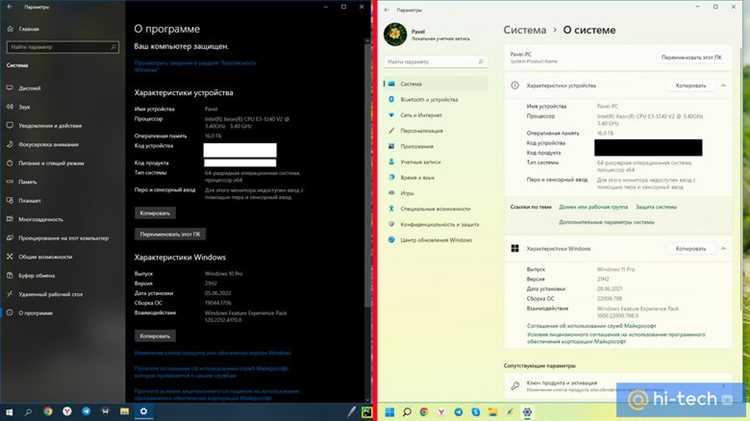Viewport: 750px width, 421px height.
Task: Open Время и язык in light sidebar
Action: pyautogui.click(x=417, y=177)
